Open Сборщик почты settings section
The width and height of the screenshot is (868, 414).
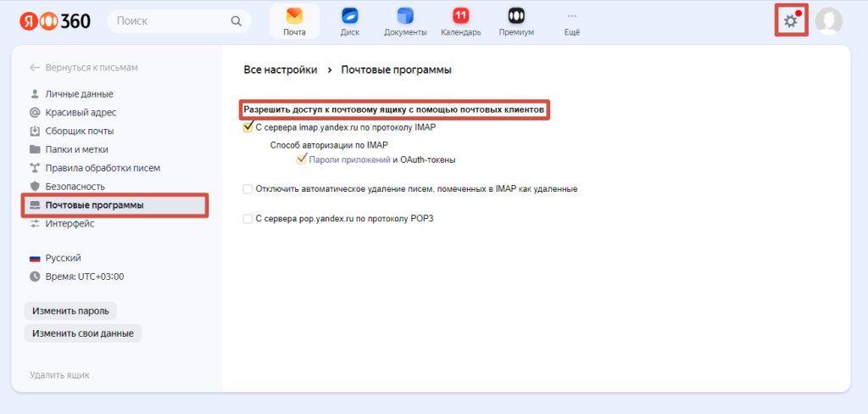point(80,131)
